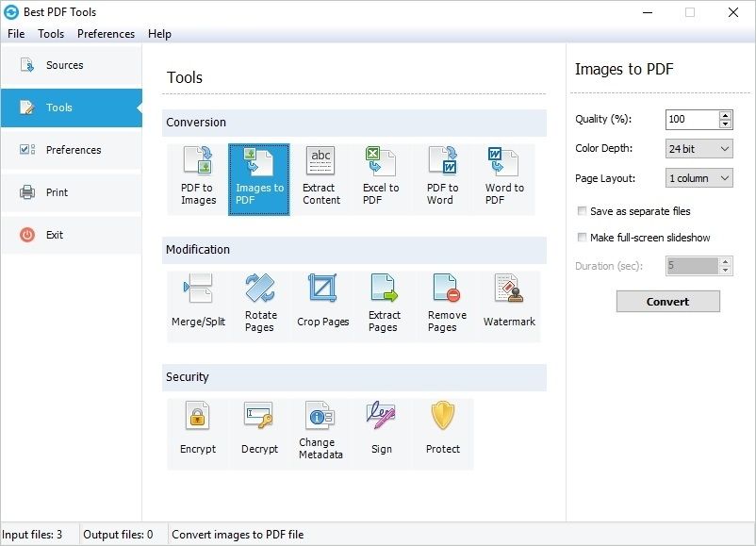This screenshot has height=546, width=756.
Task: Select the PDF to Images conversion tool
Action: point(197,177)
